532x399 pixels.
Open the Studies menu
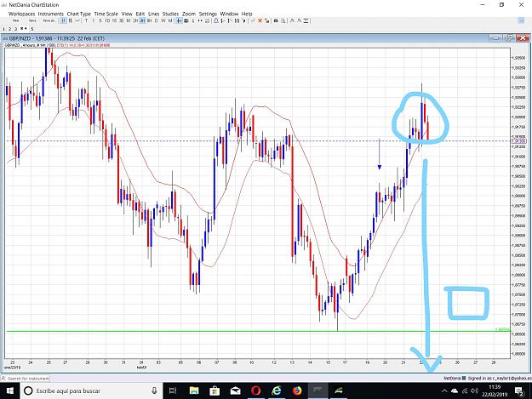[x=170, y=14]
